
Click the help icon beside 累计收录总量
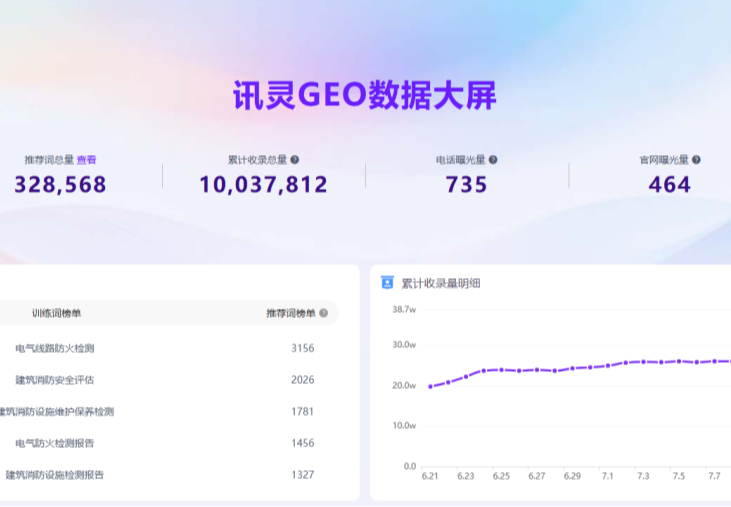[x=295, y=160]
